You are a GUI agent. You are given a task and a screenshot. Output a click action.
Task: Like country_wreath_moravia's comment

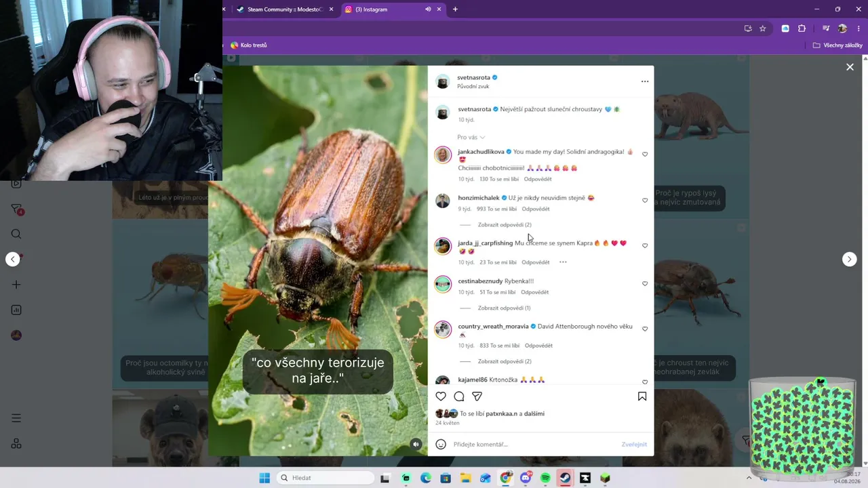(x=645, y=329)
